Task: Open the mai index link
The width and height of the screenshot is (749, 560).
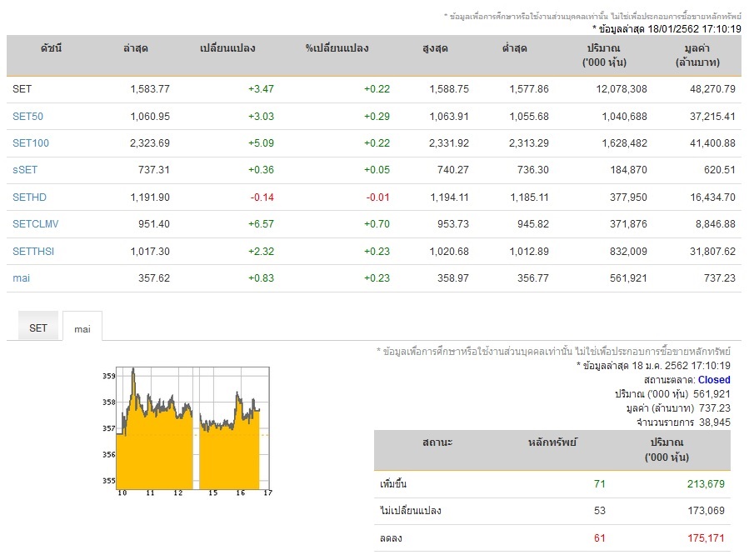Action: 21,277
